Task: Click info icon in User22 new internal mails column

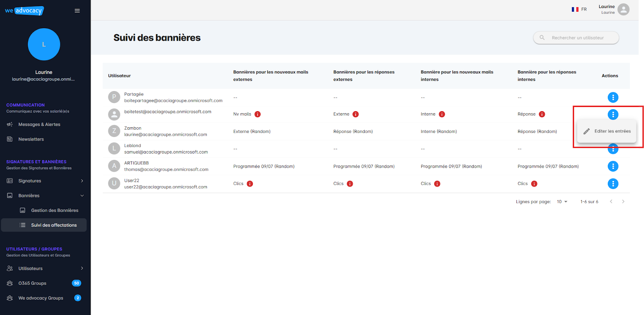Action: 437,184
